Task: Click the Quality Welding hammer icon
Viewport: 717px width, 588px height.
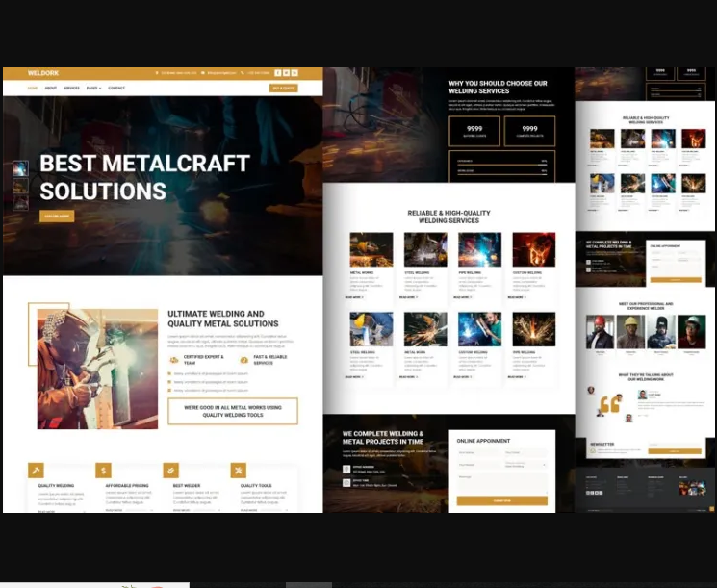Action: (36, 471)
